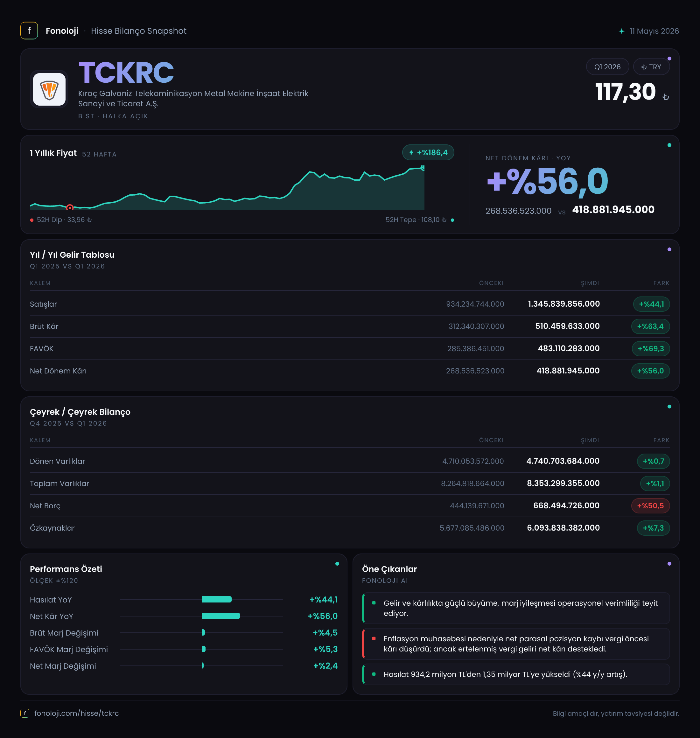700x738 pixels.
Task: Click the red bullet on inflation highlight
Action: tap(374, 638)
